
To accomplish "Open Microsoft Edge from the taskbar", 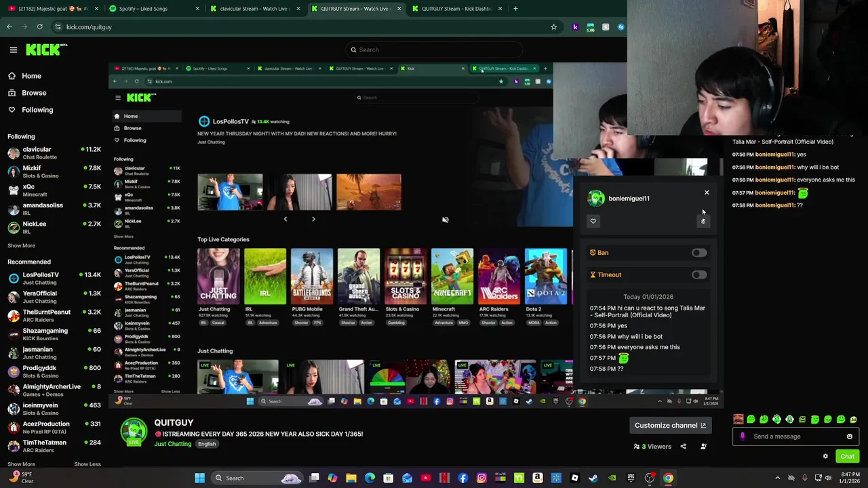I will 370,478.
